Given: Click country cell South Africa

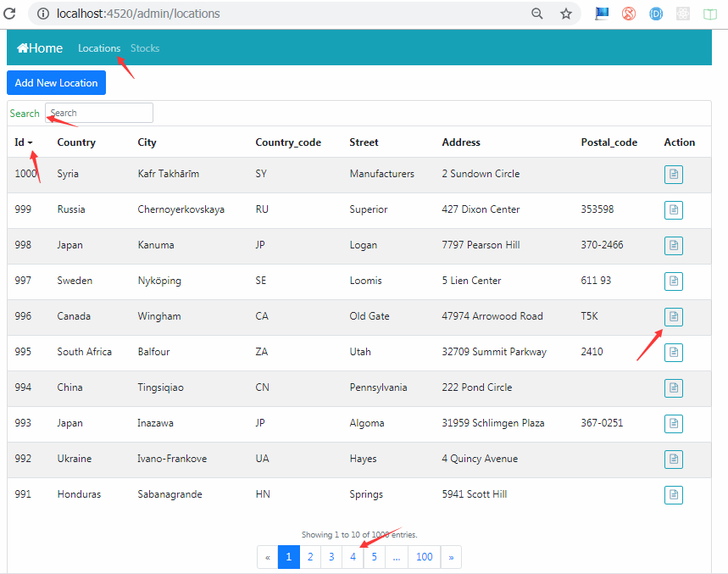Looking at the screenshot, I should point(85,352).
